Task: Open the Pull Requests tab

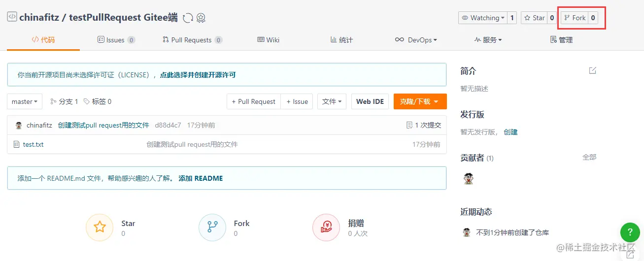Action: click(192, 40)
